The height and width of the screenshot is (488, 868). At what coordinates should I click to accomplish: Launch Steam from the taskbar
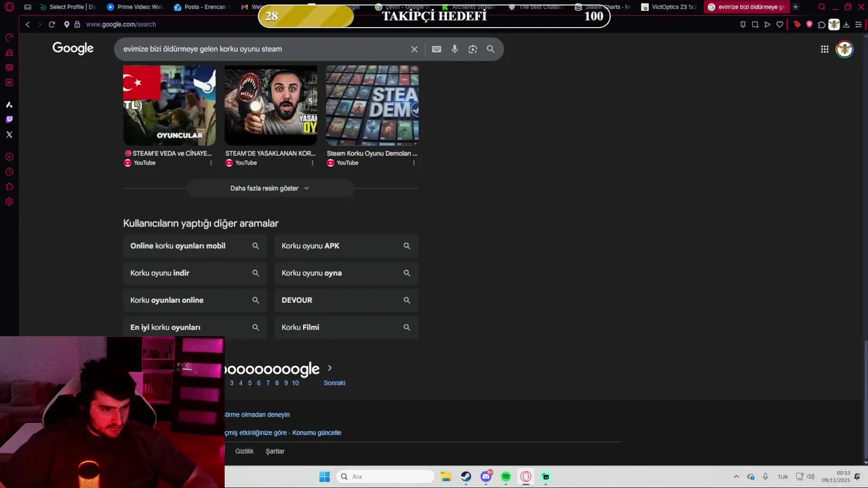466,476
